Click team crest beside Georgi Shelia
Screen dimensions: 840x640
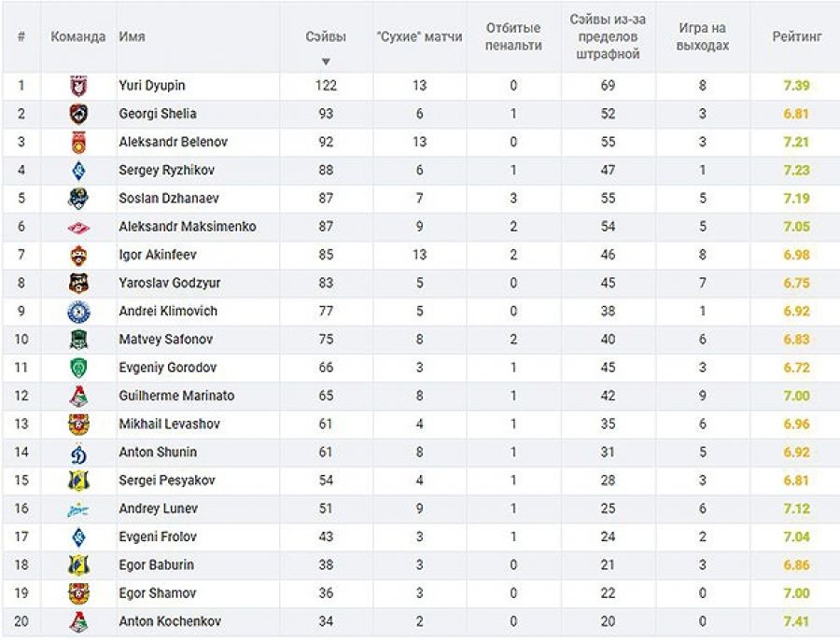(78, 114)
